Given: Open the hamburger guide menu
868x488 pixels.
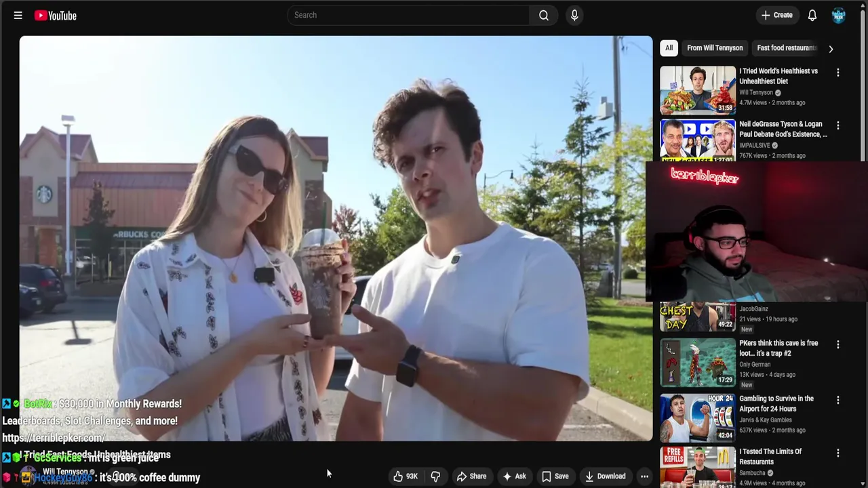Looking at the screenshot, I should (x=18, y=15).
